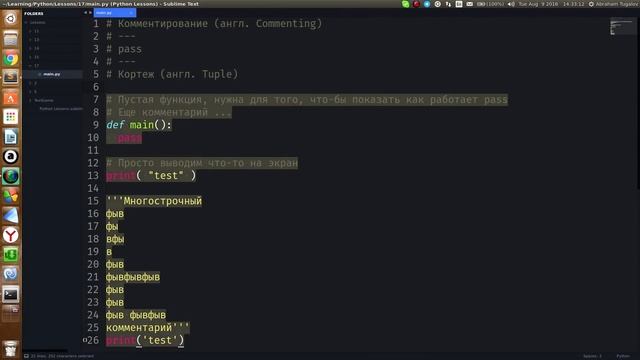
Task: Launch LibreOffice Writer document icon
Action: [x=11, y=137]
